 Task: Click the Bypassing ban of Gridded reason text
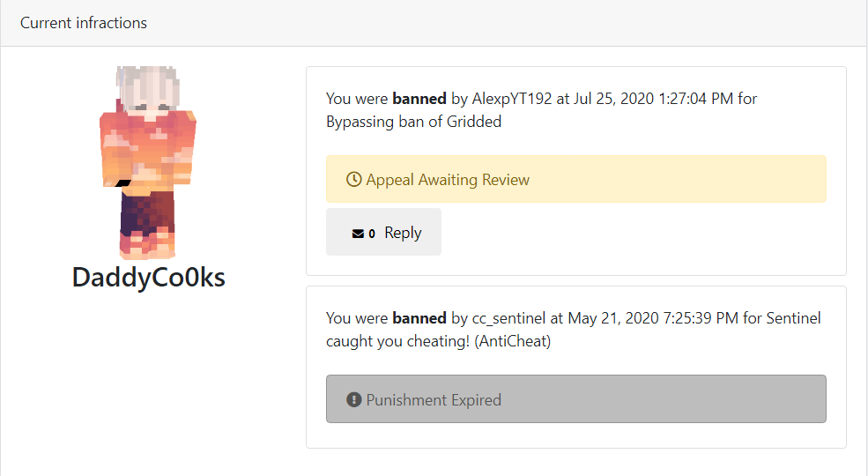tap(413, 122)
